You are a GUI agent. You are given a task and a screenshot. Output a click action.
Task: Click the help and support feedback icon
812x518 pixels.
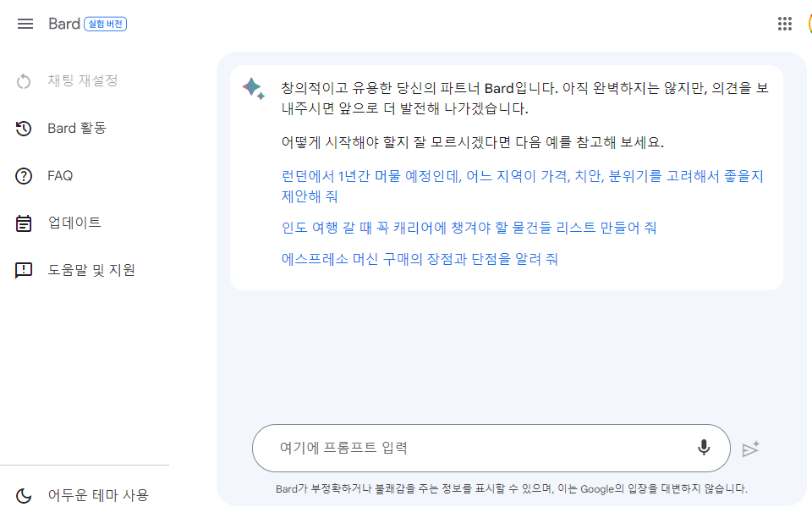coord(24,270)
